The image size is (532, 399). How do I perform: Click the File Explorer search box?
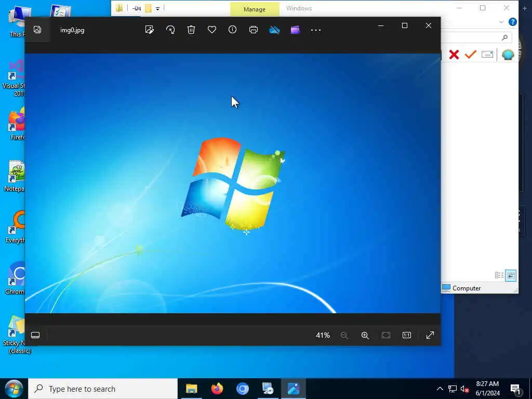tap(476, 37)
